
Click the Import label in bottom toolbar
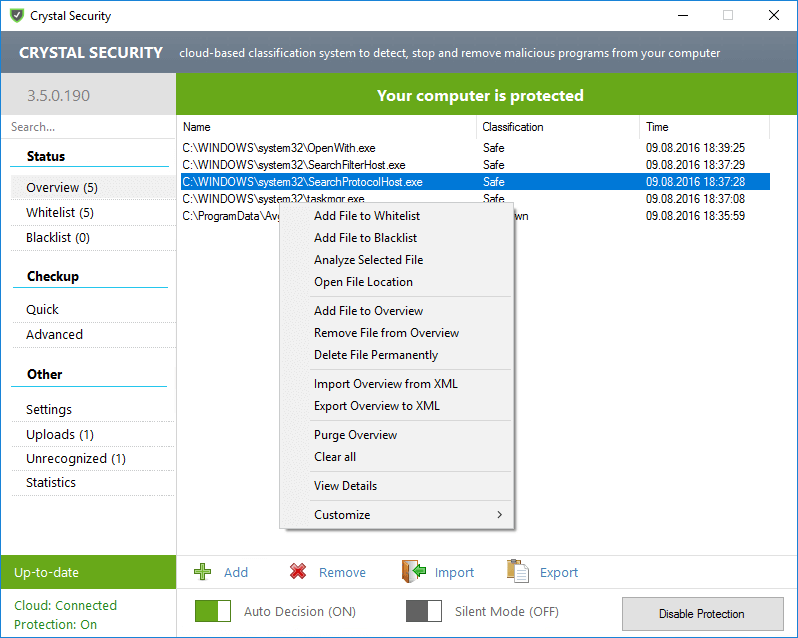coord(454,573)
